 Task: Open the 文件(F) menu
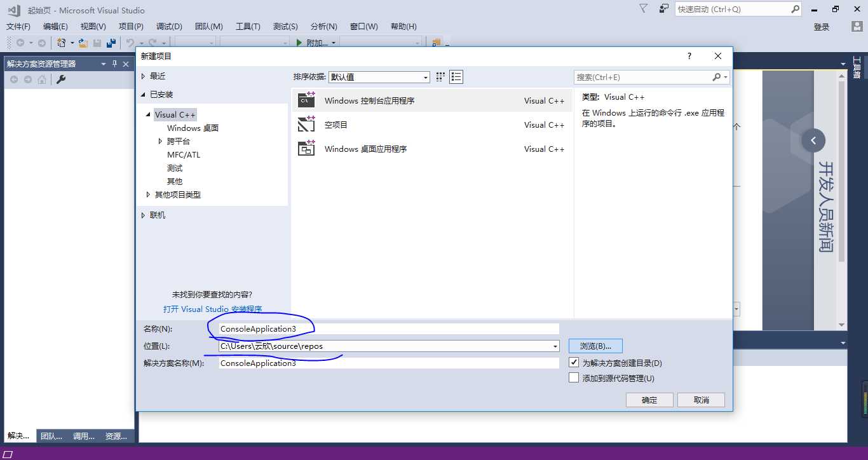tap(18, 26)
